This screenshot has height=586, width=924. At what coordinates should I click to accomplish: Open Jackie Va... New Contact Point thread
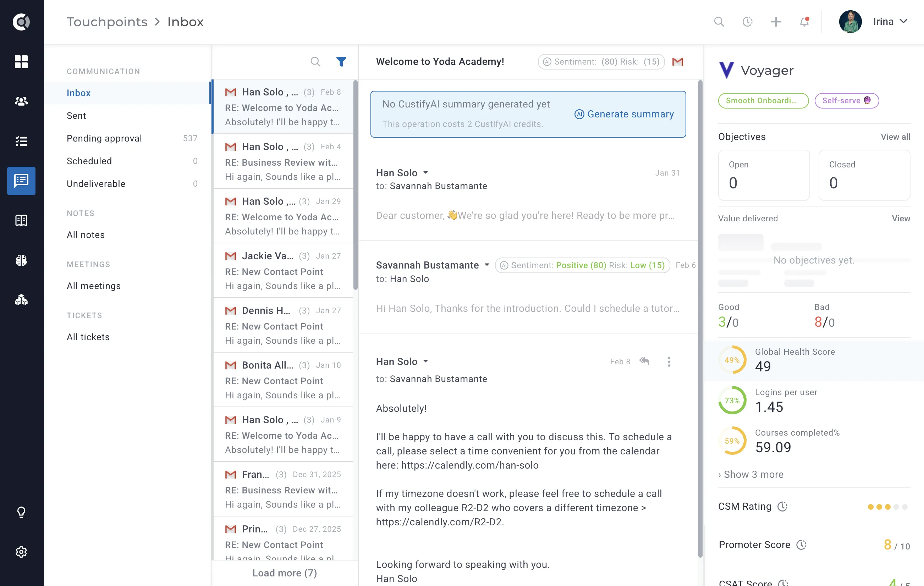283,270
